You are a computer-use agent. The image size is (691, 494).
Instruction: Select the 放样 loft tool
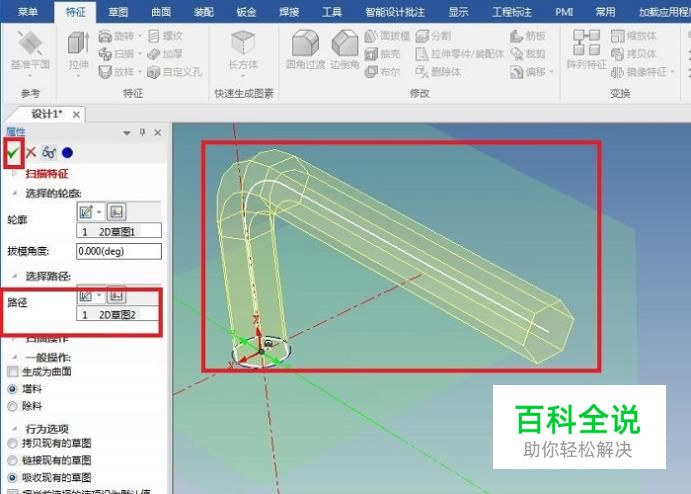click(x=116, y=71)
